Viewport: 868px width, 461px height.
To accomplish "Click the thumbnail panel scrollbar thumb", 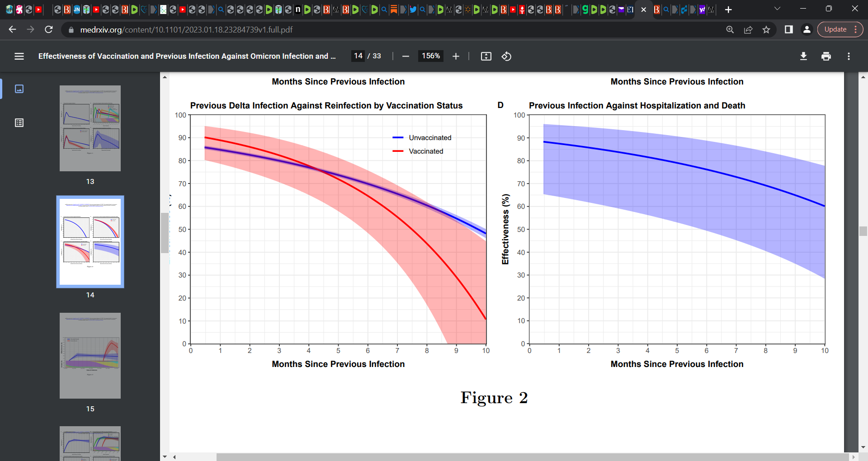I will point(165,233).
